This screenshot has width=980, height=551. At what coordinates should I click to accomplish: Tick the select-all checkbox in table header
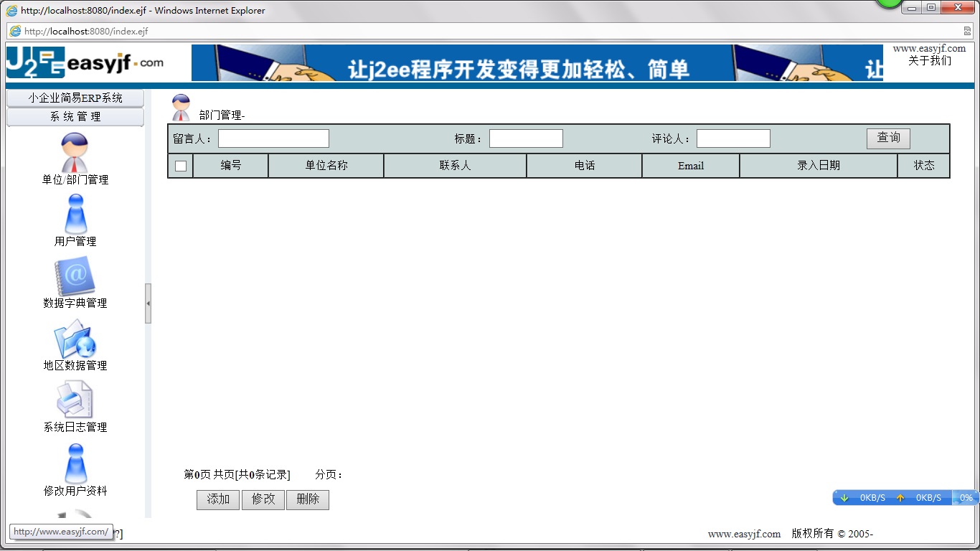181,166
